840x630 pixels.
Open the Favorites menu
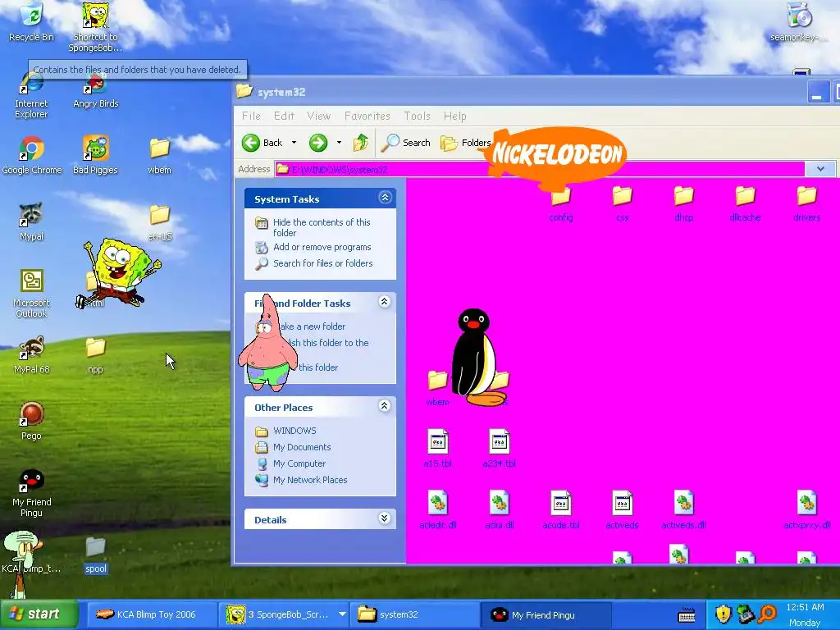(367, 116)
